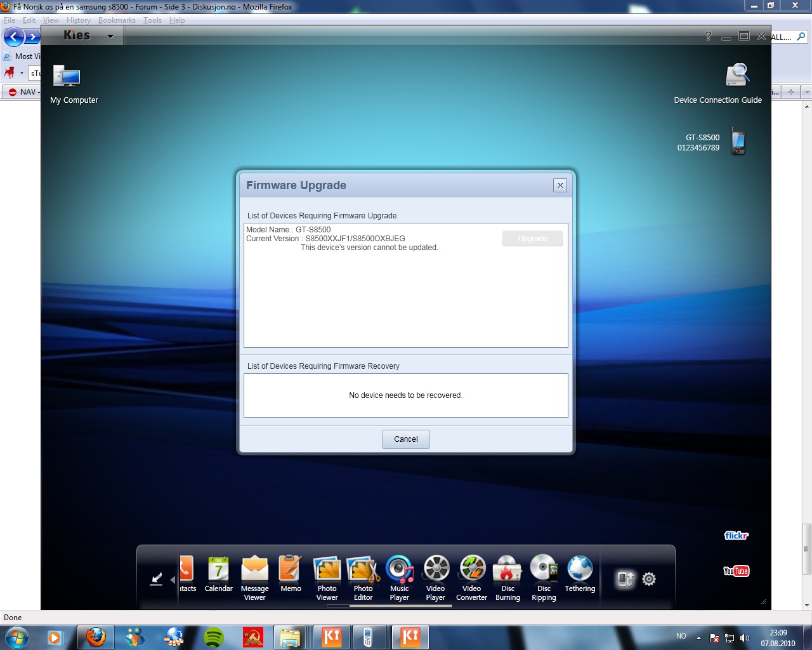Click the taskbar volume icon
Viewport: 812px width, 650px height.
click(x=744, y=638)
